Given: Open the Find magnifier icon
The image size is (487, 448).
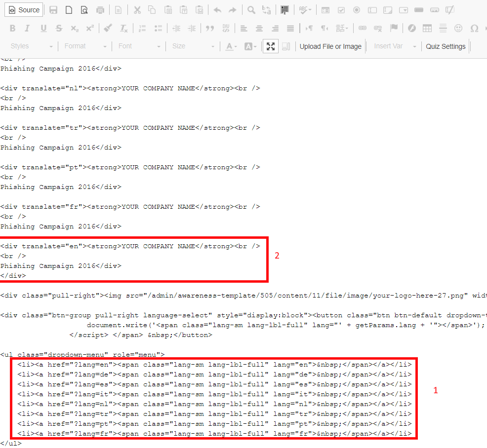Looking at the screenshot, I should 251,10.
